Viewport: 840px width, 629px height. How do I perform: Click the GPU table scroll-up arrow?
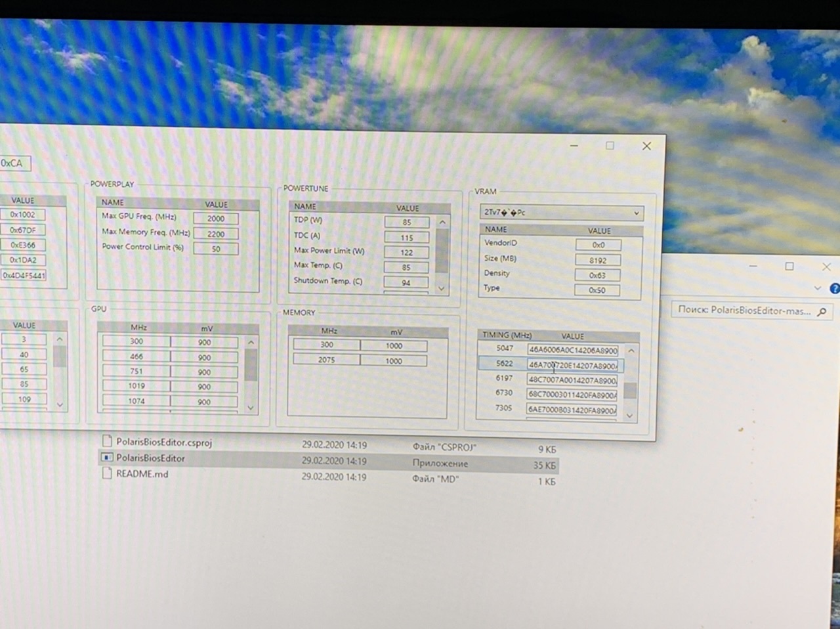pos(251,343)
